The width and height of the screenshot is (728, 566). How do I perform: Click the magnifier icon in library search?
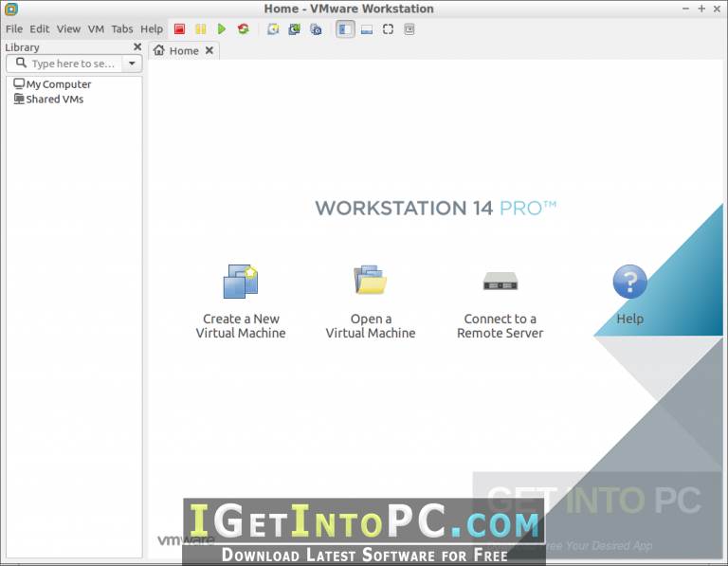point(21,63)
